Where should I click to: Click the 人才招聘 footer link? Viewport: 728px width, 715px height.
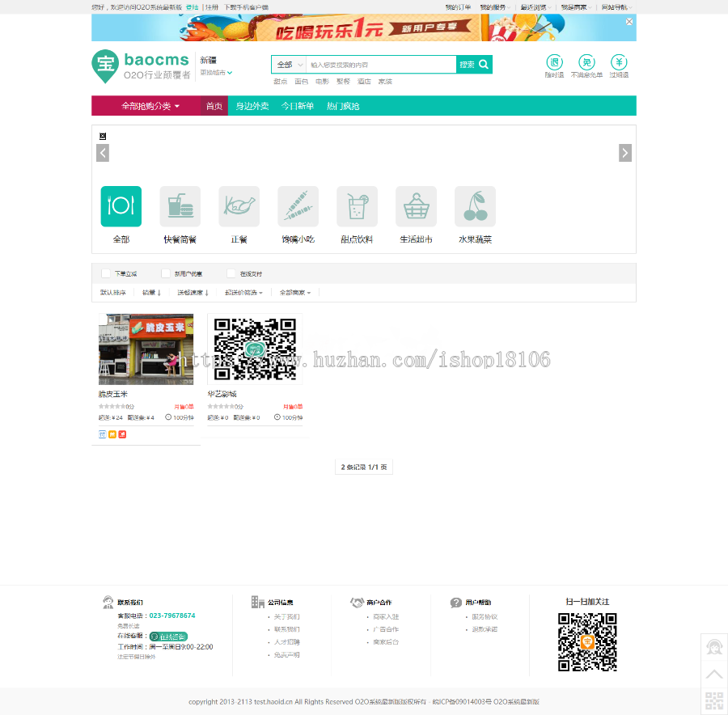[286, 641]
